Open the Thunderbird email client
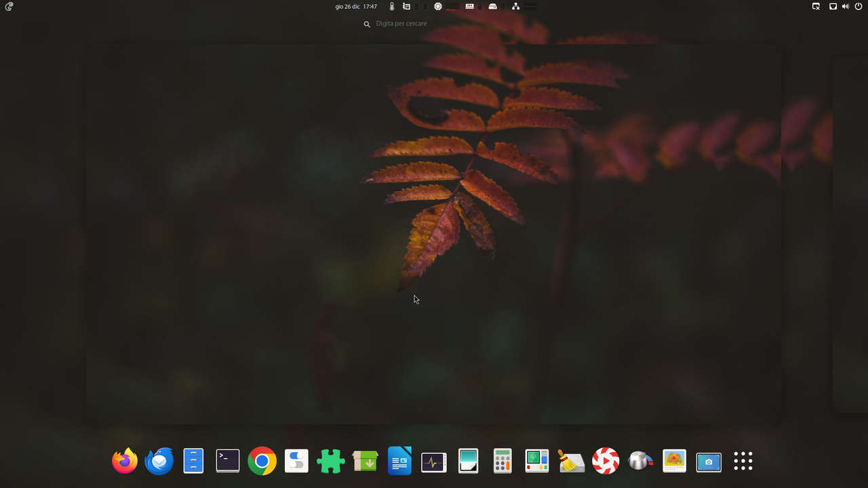868x488 pixels. [x=159, y=461]
